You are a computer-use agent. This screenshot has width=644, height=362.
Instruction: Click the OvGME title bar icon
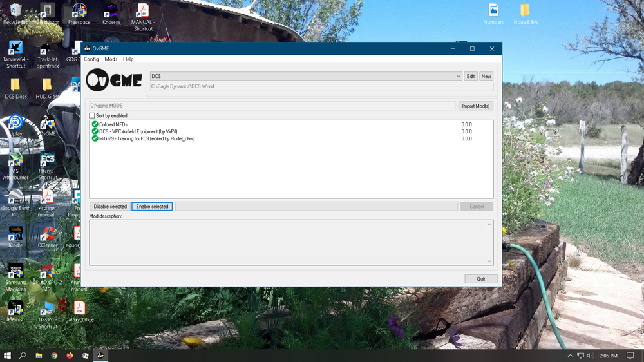[x=87, y=48]
